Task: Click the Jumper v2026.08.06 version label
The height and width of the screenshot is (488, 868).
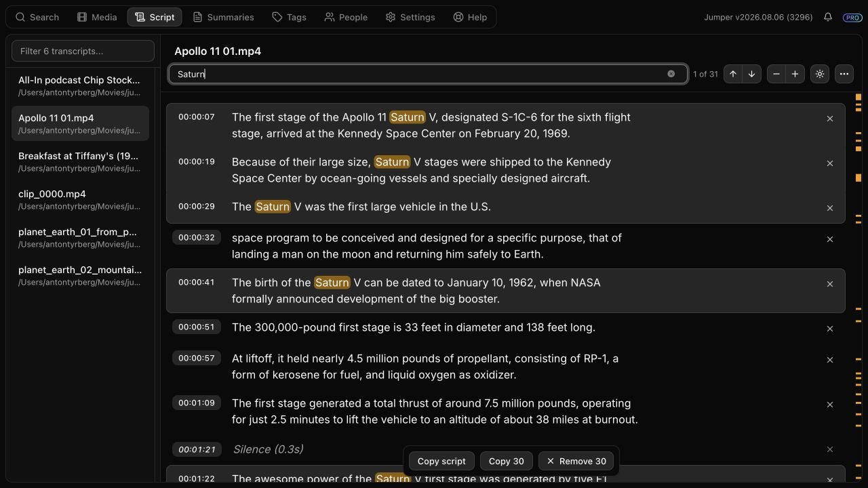Action: pos(758,17)
